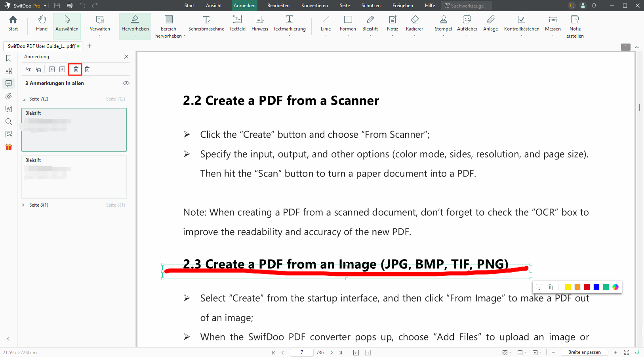Expand all annotations in panel toolbar
Screen dimensions: 644x357
(29, 69)
